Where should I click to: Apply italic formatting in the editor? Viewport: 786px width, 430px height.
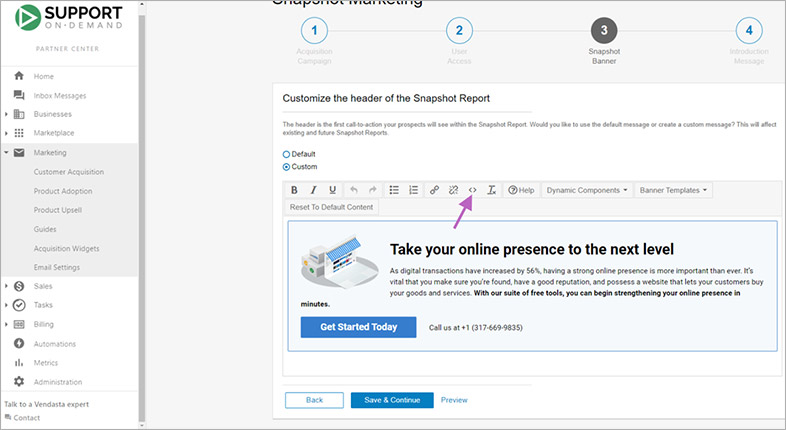(x=313, y=190)
